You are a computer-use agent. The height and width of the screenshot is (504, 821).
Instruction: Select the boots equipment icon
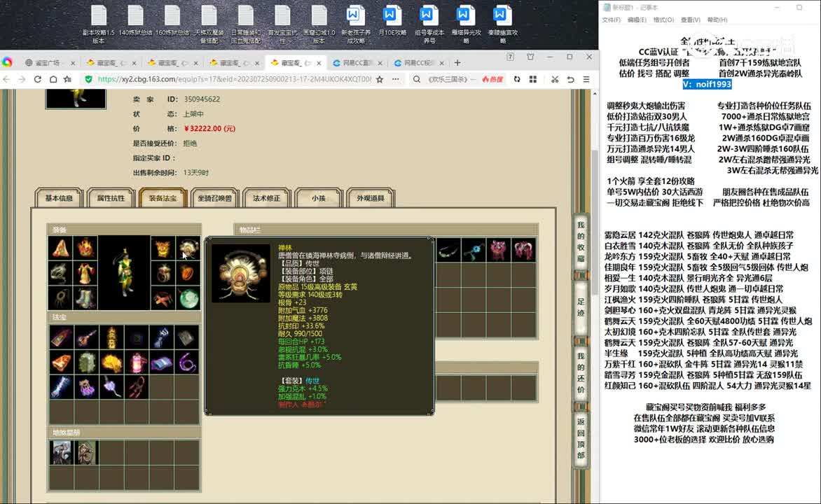pos(85,297)
